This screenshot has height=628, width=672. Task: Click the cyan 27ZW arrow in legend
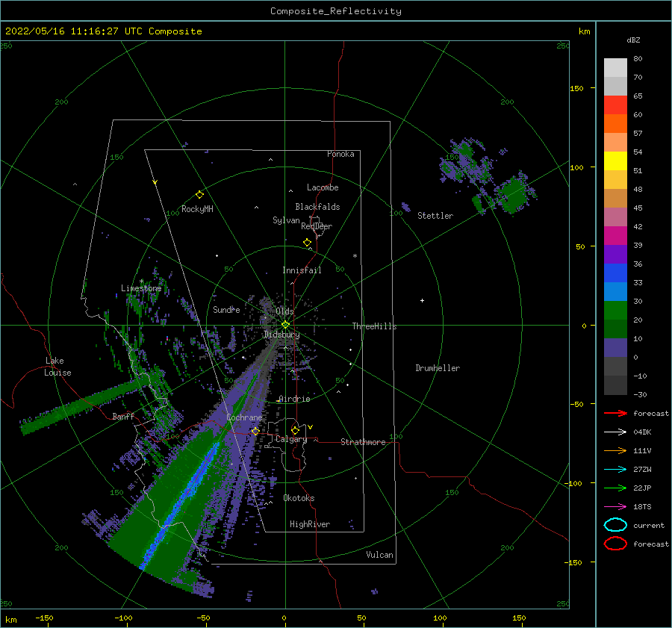pos(615,470)
